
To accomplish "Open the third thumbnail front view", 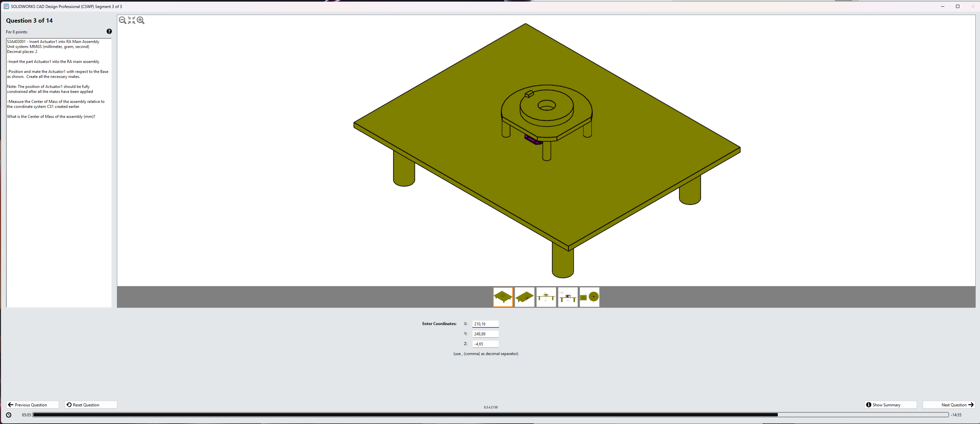I will 546,297.
